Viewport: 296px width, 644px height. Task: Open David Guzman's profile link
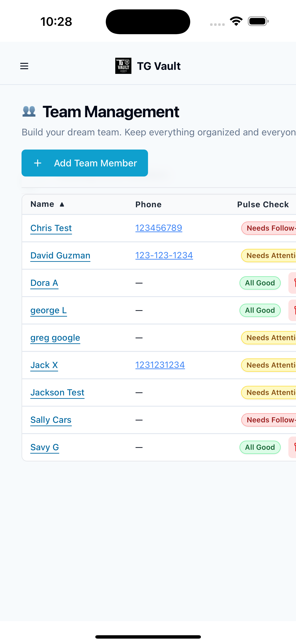(60, 256)
